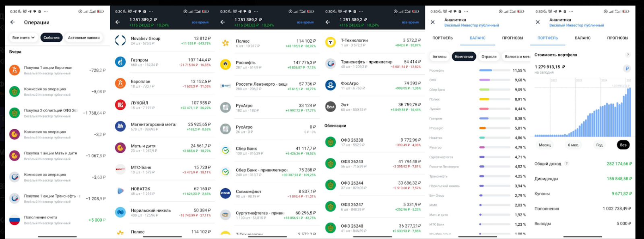The width and height of the screenshot is (644, 239).
Task: Tap the Европлан logo in the 18 шт holding row
Action: pos(120,83)
